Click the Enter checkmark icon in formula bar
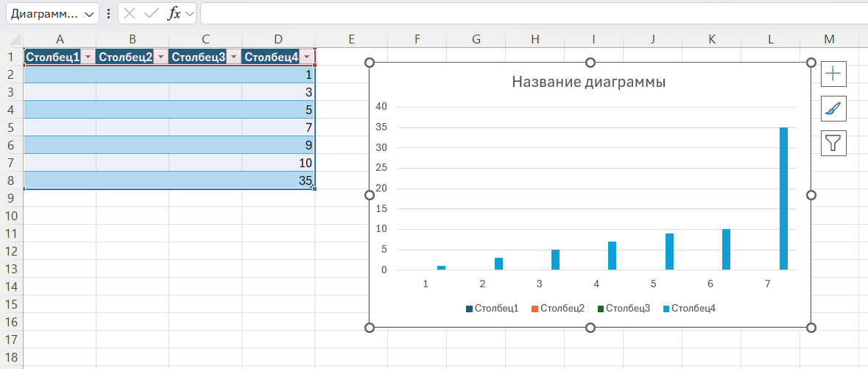868x369 pixels. [x=151, y=14]
